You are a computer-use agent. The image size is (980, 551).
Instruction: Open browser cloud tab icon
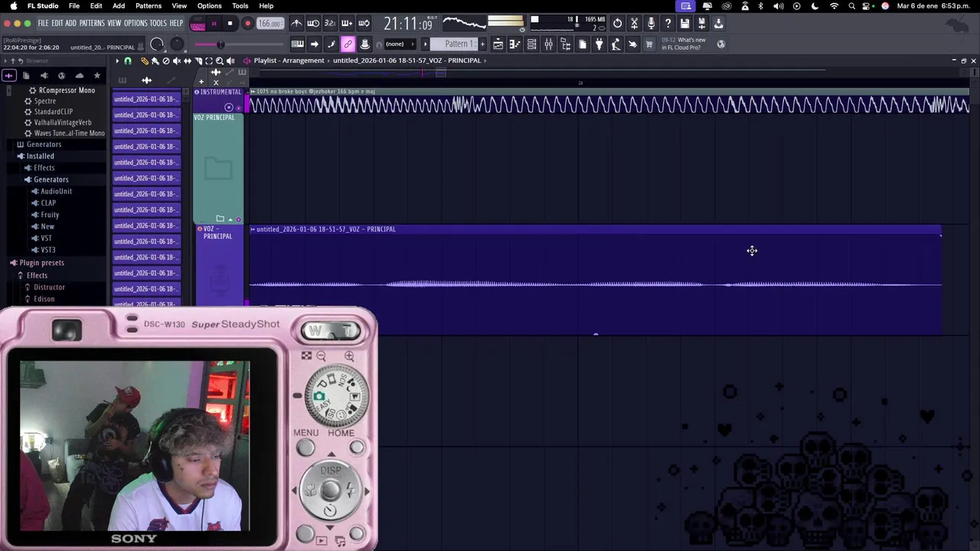79,76
